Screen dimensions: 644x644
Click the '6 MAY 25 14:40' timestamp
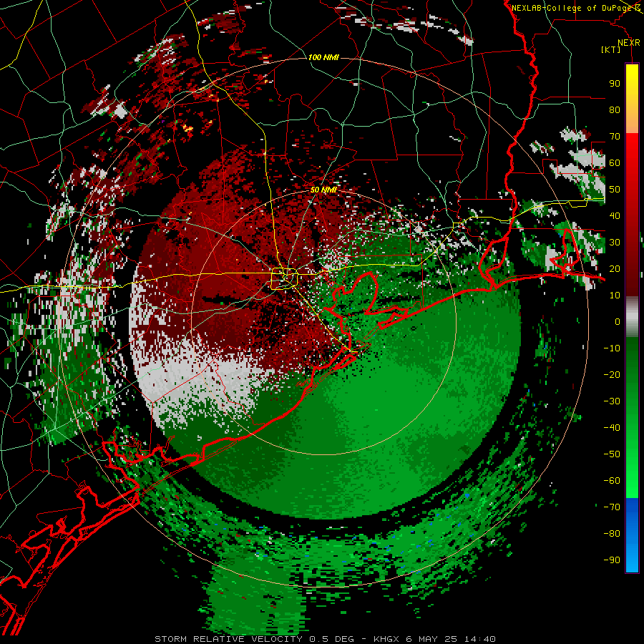point(451,639)
